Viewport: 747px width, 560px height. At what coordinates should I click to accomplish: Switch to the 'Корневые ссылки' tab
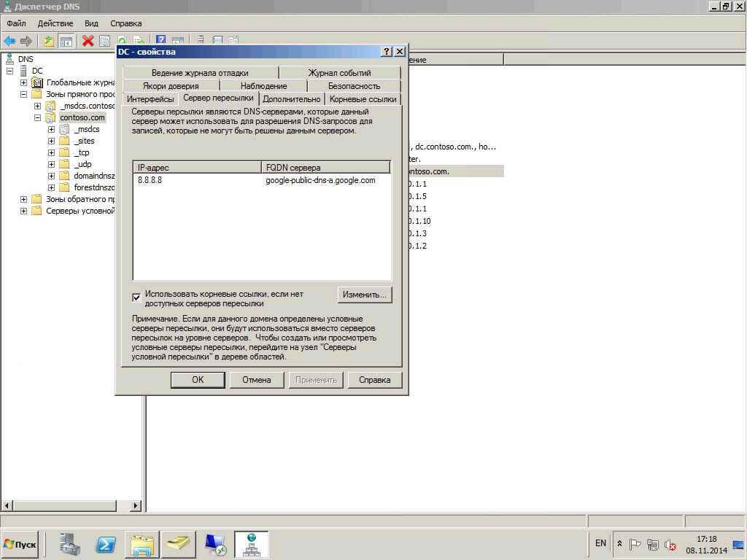363,99
